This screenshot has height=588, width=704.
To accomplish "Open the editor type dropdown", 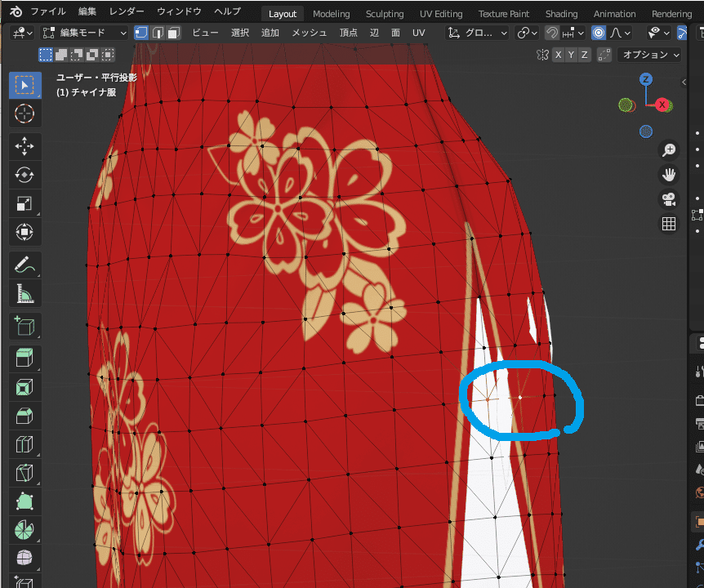I will (x=22, y=33).
